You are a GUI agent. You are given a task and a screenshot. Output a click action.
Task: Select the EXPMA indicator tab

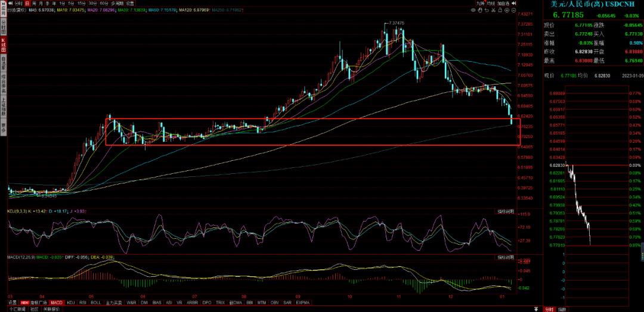coord(303,302)
